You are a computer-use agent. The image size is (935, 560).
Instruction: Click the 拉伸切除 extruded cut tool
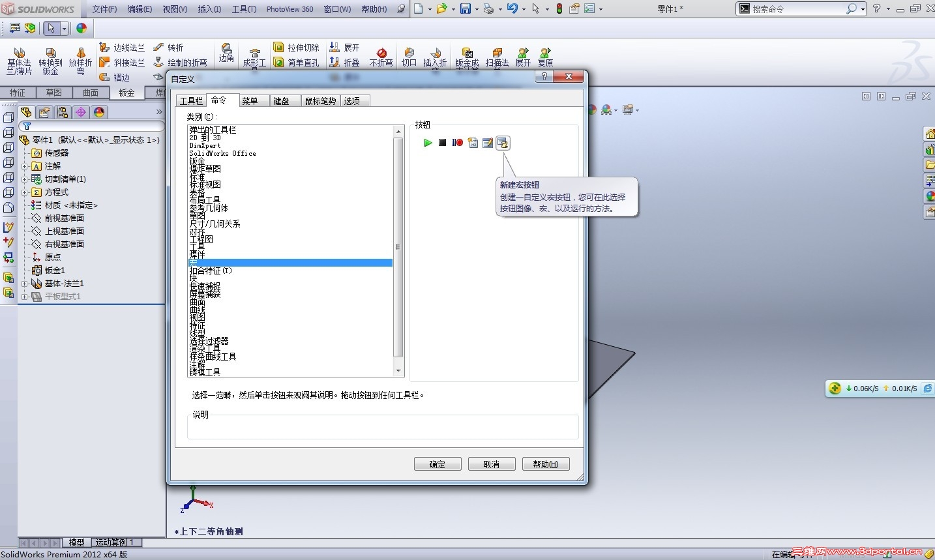coord(296,48)
